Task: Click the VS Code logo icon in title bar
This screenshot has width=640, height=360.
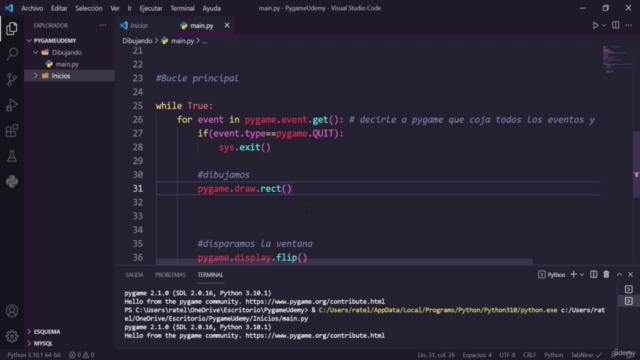Action: coord(9,8)
